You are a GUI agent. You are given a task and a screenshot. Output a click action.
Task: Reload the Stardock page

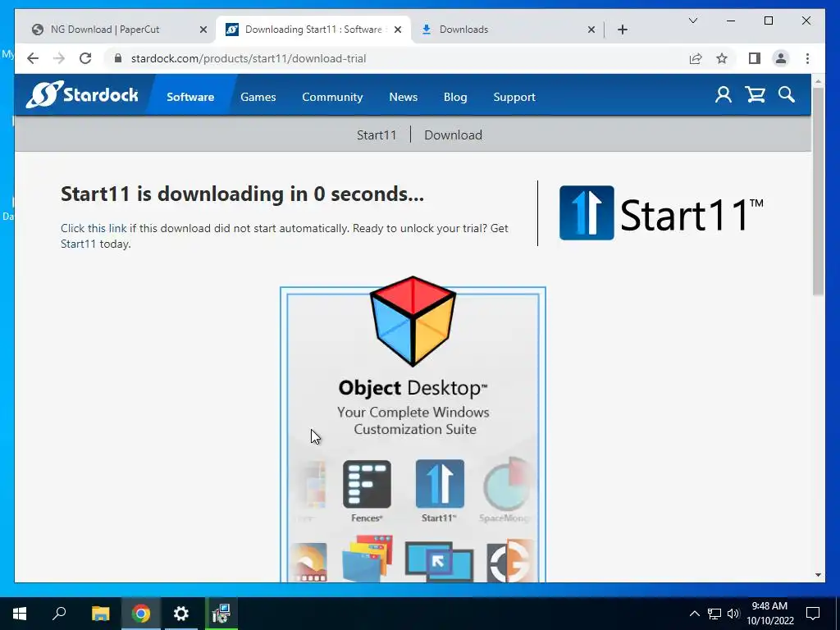(x=85, y=58)
